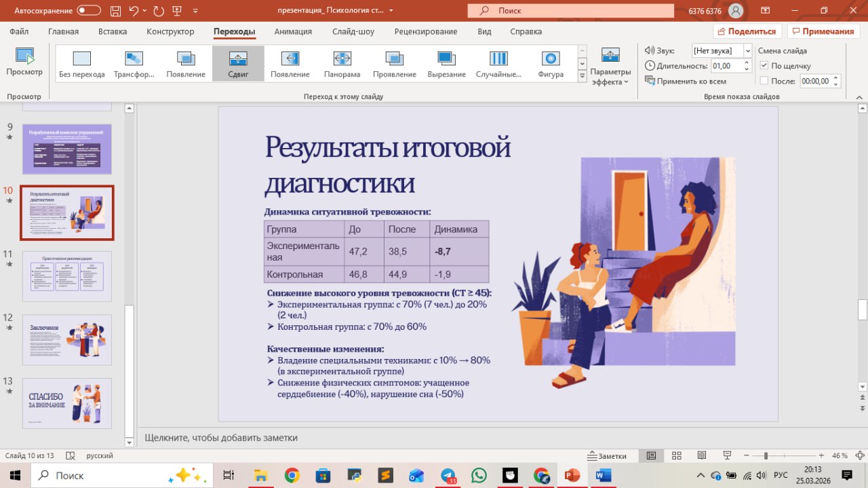Start slideshow from status bar icon
Screen dimensions: 868x488
tap(726, 455)
